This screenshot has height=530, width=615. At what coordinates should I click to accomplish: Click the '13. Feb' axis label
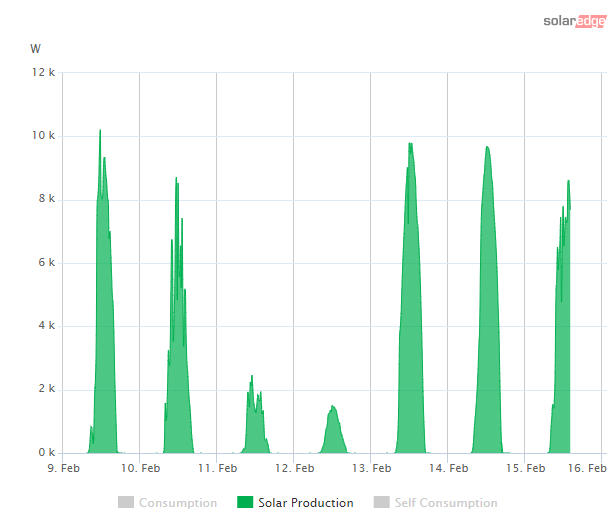(x=371, y=468)
